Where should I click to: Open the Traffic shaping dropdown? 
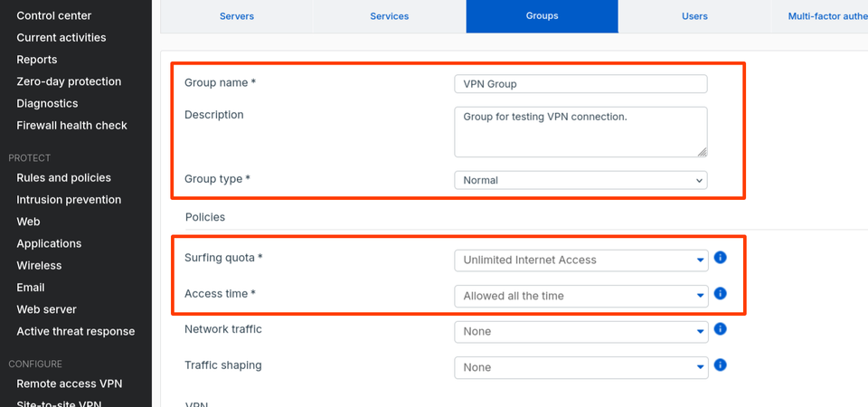581,368
